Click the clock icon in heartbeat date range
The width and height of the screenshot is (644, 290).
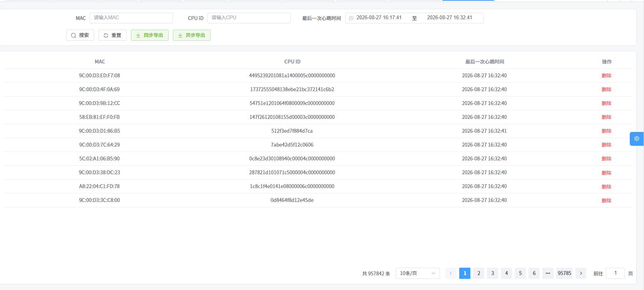pyautogui.click(x=351, y=18)
